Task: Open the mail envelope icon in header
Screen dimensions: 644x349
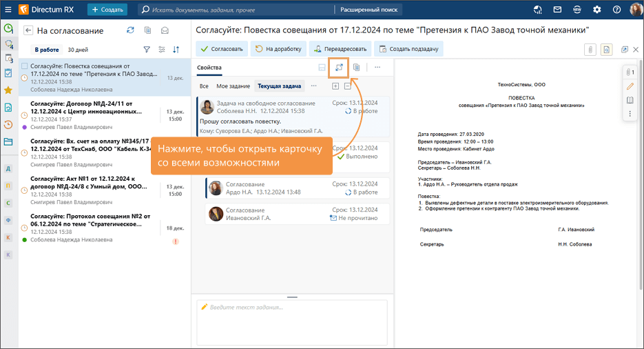Action: click(x=557, y=10)
